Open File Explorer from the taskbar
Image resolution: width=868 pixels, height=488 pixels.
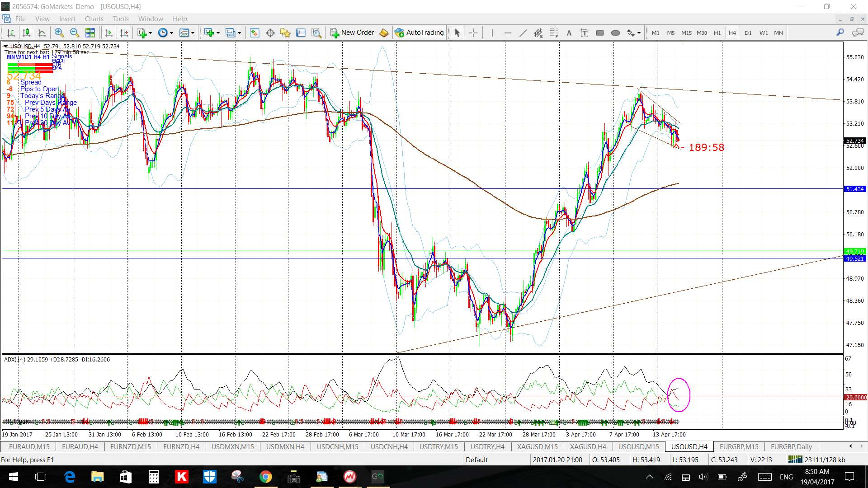click(x=97, y=477)
